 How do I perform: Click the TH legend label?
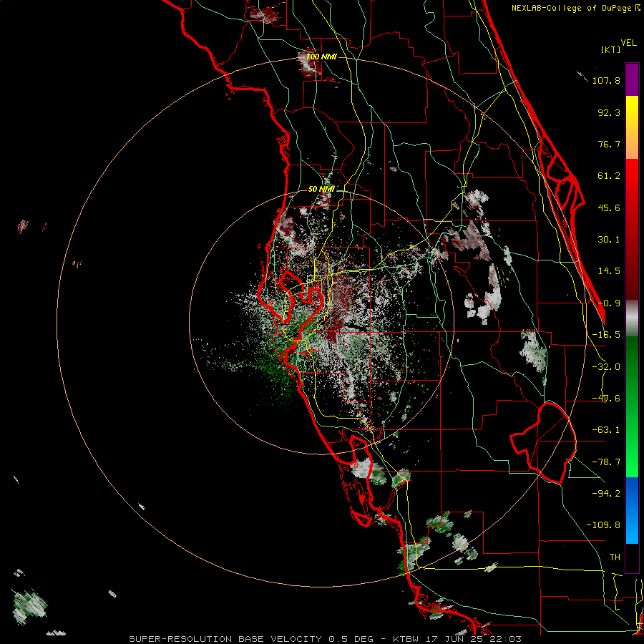click(x=615, y=557)
